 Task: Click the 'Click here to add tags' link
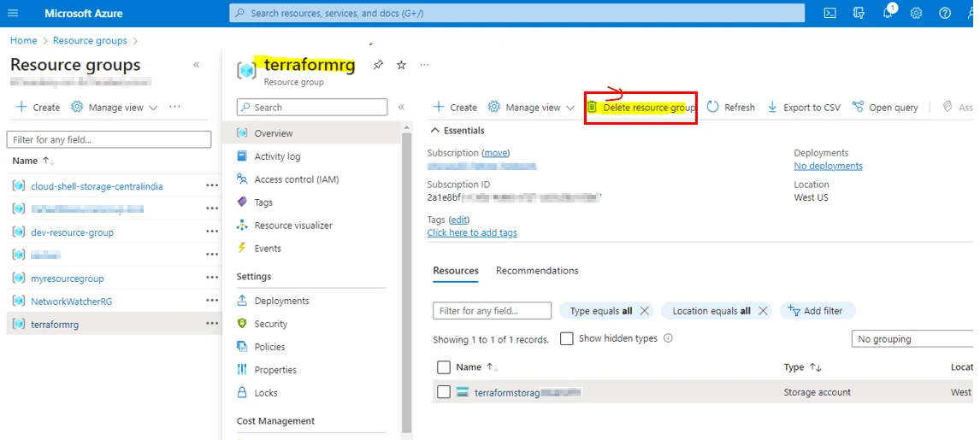point(471,232)
